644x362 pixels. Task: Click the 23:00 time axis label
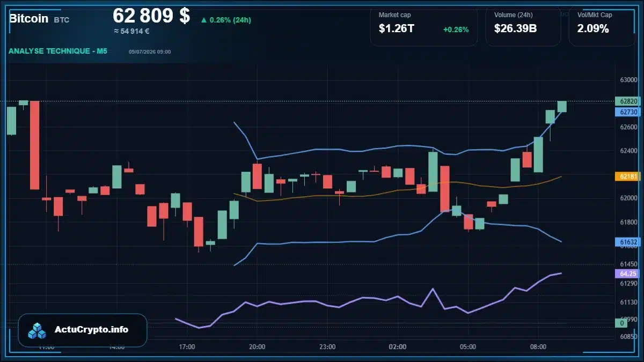[x=327, y=347]
